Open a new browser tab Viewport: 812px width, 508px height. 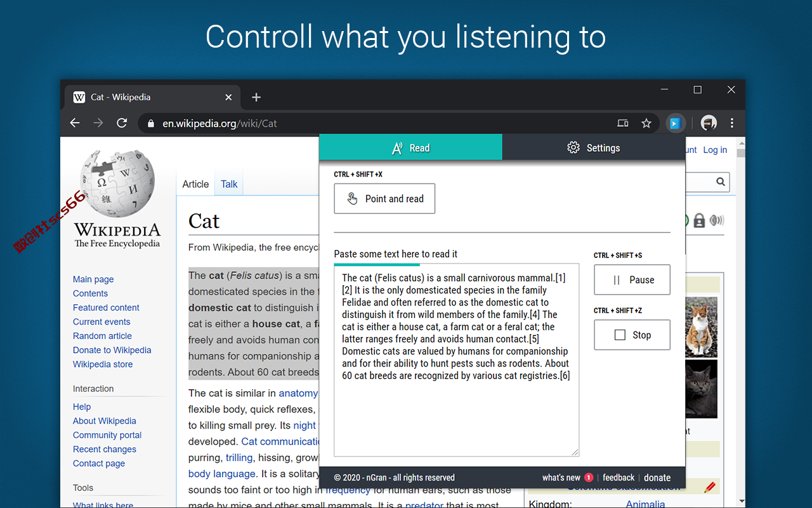click(x=256, y=97)
